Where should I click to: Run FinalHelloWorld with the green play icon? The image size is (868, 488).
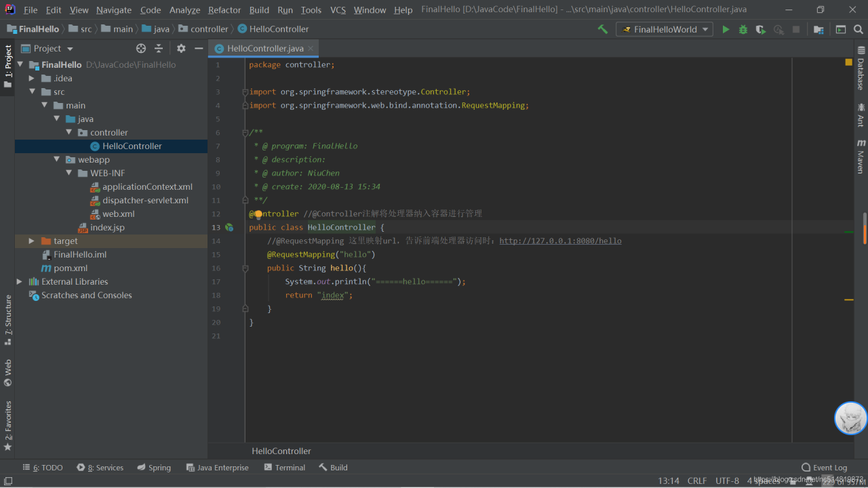[x=726, y=29]
